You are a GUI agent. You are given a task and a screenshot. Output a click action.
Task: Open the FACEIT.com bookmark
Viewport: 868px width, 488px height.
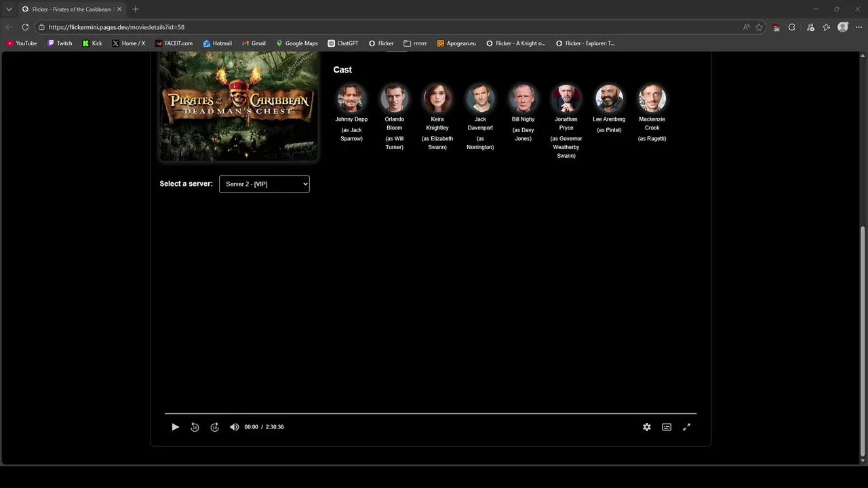174,43
